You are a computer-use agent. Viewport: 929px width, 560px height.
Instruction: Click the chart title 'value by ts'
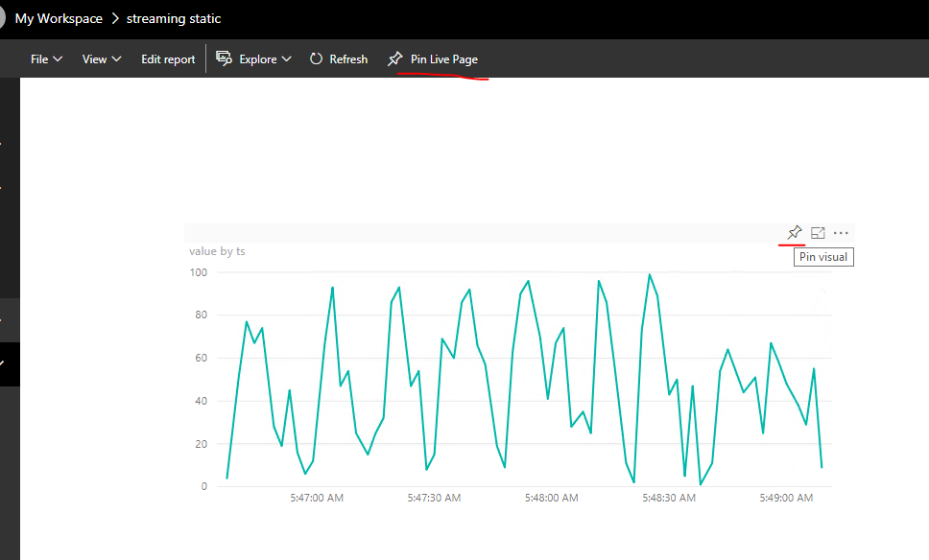(x=217, y=251)
